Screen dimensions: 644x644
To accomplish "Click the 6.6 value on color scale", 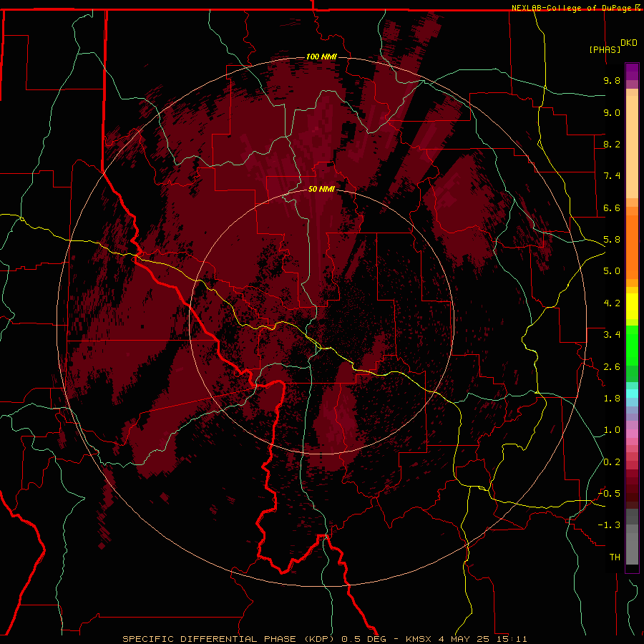I will [x=612, y=208].
